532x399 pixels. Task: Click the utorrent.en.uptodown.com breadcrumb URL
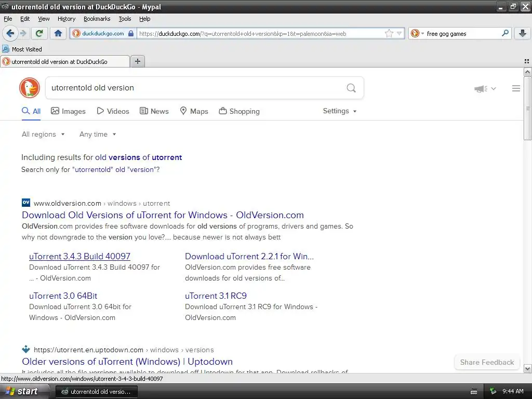88,350
